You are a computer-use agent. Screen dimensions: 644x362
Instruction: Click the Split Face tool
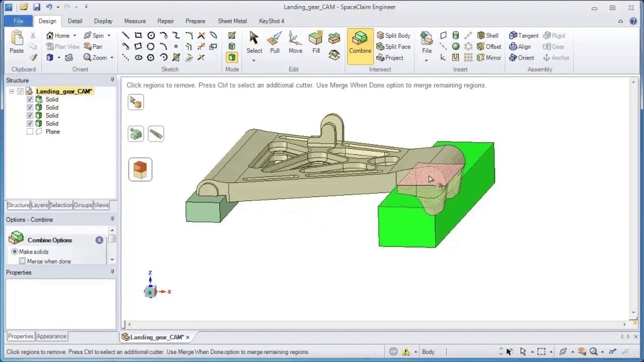pos(393,47)
